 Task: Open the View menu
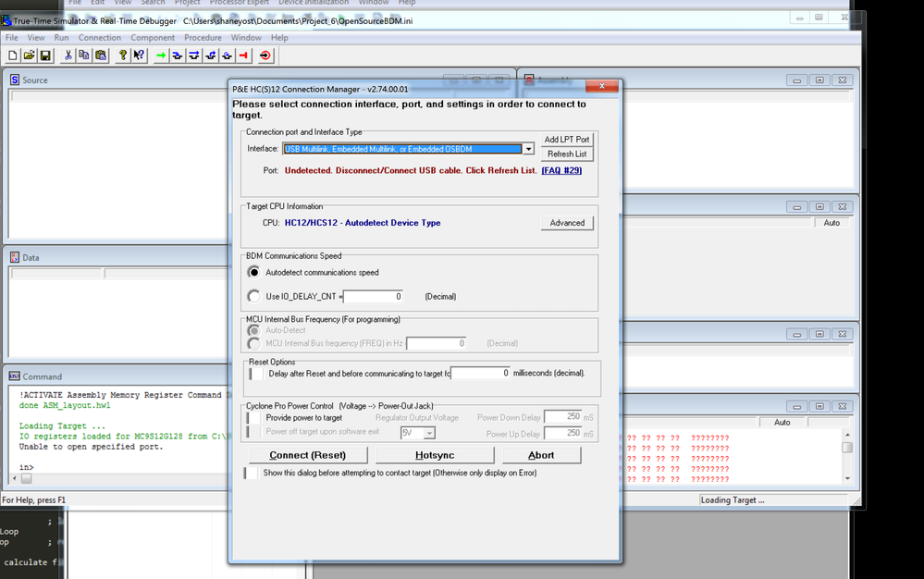click(36, 38)
